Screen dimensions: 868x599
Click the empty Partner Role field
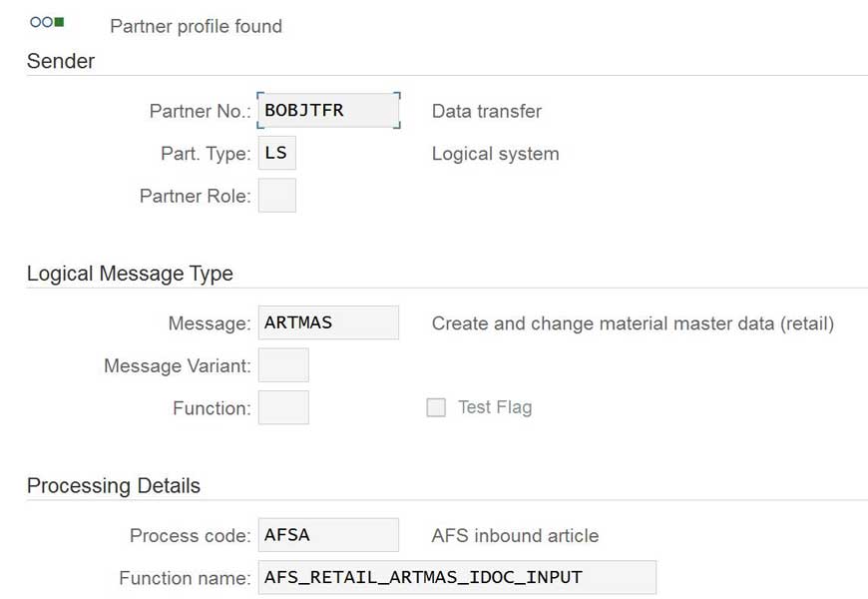(x=276, y=195)
